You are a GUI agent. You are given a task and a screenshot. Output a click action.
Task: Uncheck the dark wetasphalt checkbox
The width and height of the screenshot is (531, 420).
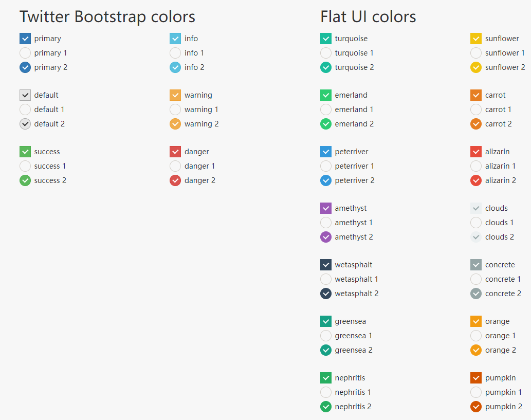[326, 265]
